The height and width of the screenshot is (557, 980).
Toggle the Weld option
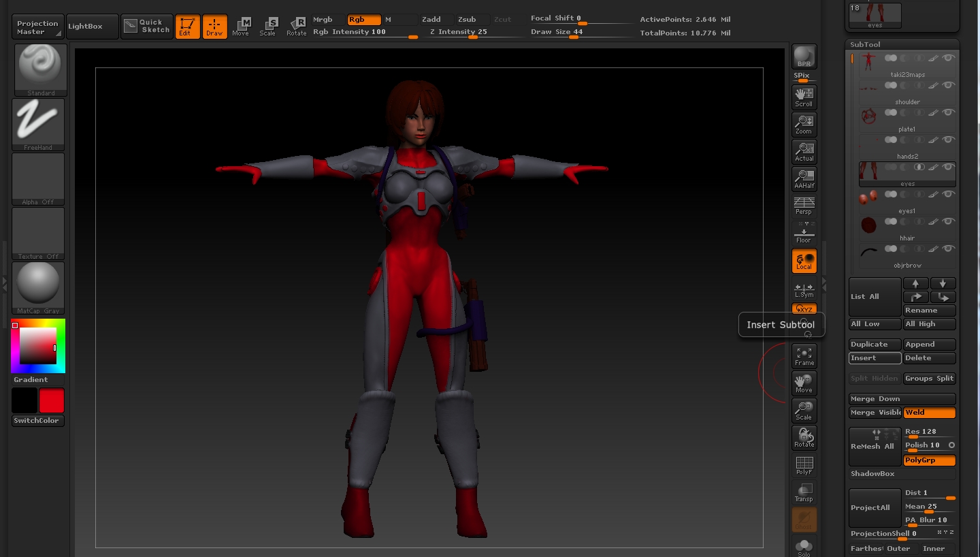pyautogui.click(x=929, y=413)
